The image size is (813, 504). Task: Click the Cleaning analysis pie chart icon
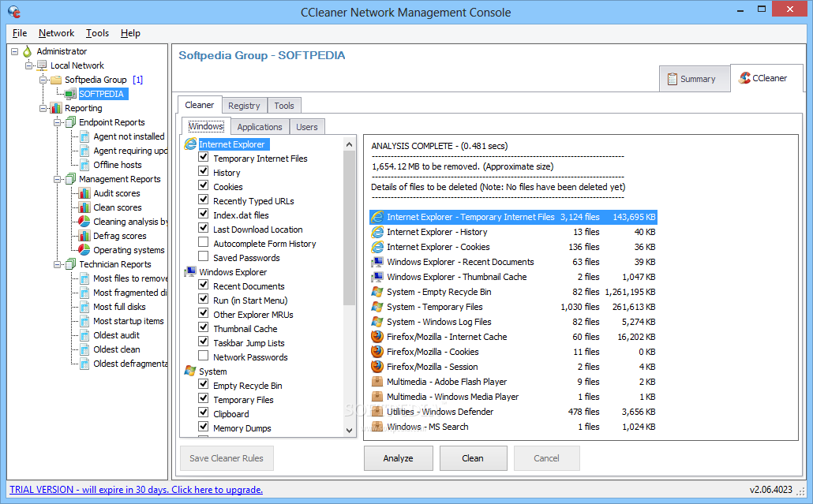pos(84,222)
